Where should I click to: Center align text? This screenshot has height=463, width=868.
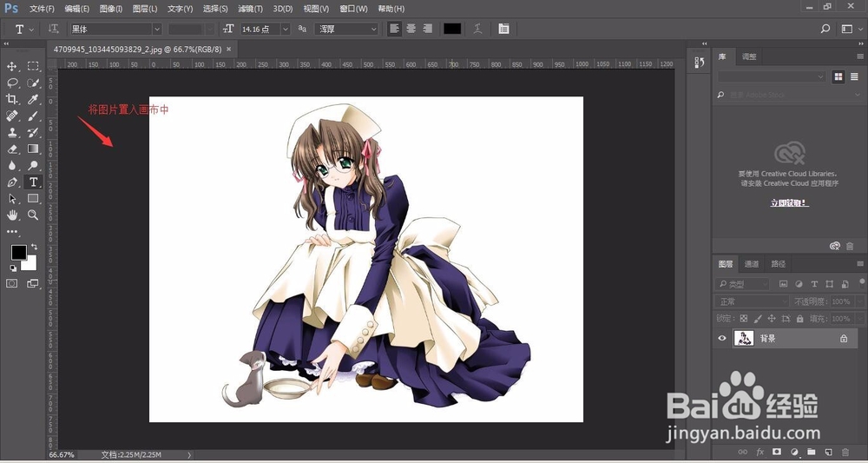click(x=411, y=29)
